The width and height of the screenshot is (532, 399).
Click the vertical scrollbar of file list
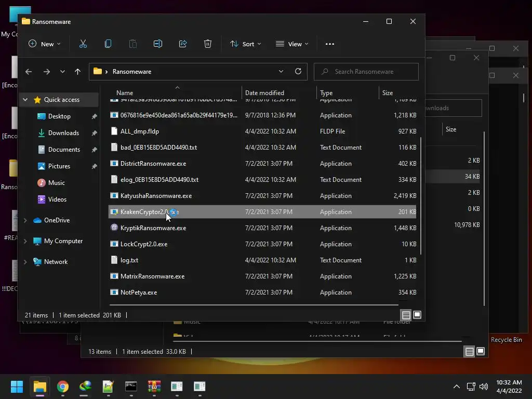[421, 196]
